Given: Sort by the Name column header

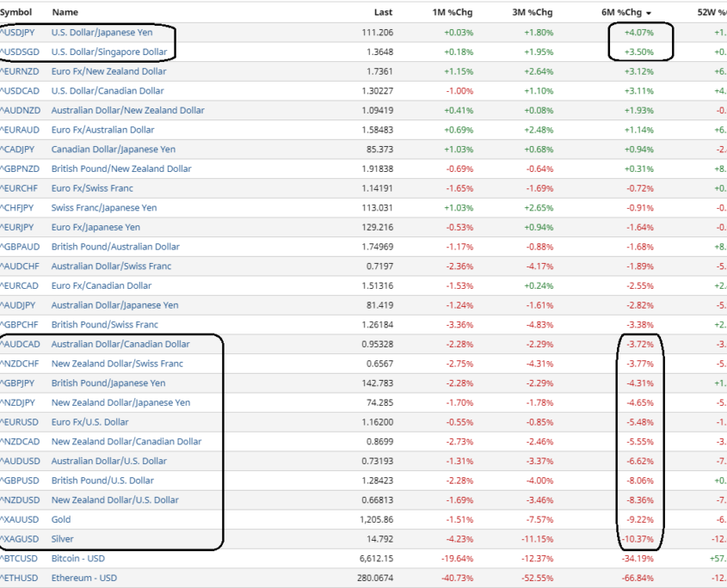Looking at the screenshot, I should tap(65, 12).
